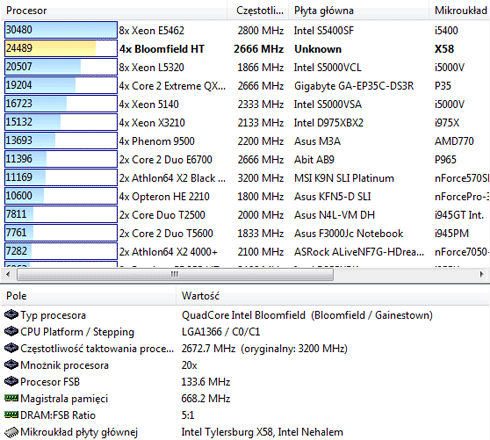Viewport: 490px width, 440px height.
Task: Click the MSI K9N SLI Platinum cell
Action: [x=344, y=178]
